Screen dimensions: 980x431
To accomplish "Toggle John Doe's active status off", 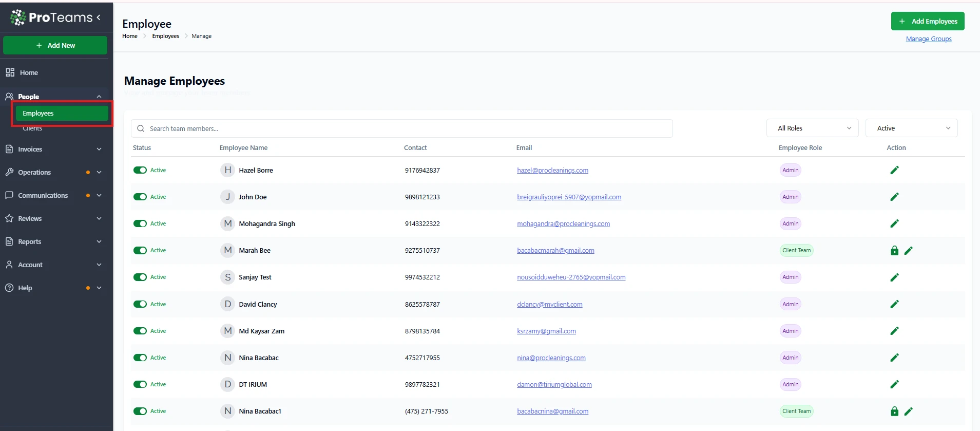I will tap(140, 197).
